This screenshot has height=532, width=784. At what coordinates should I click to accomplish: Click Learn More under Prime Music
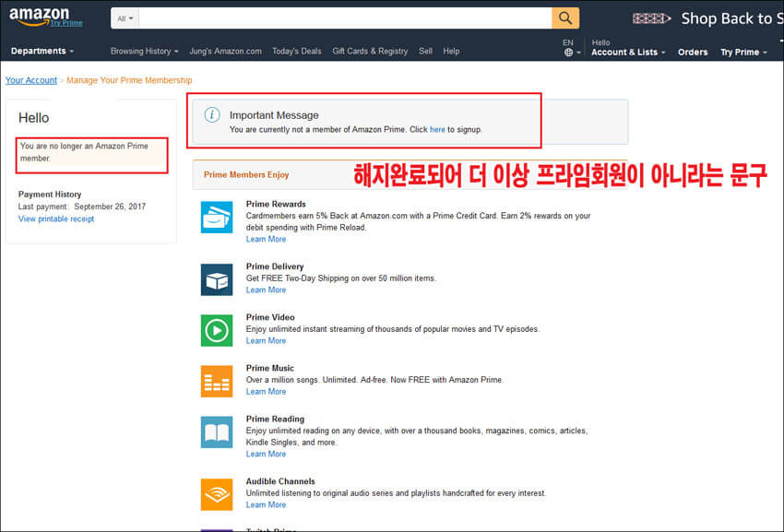266,392
